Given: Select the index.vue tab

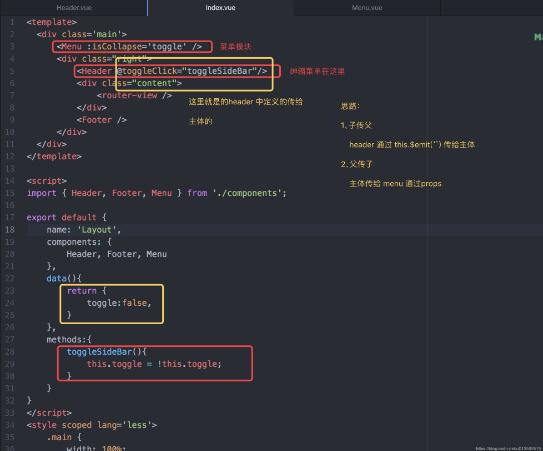Looking at the screenshot, I should tap(220, 8).
